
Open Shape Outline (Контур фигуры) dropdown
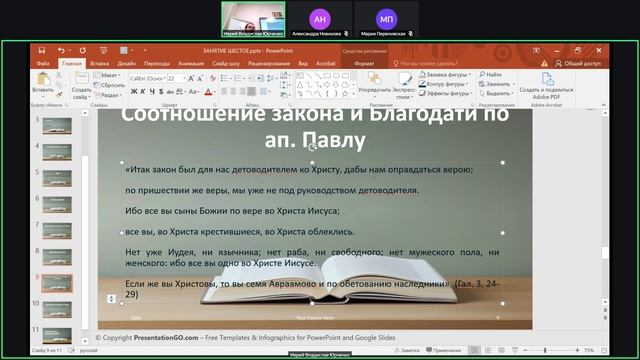(x=444, y=84)
